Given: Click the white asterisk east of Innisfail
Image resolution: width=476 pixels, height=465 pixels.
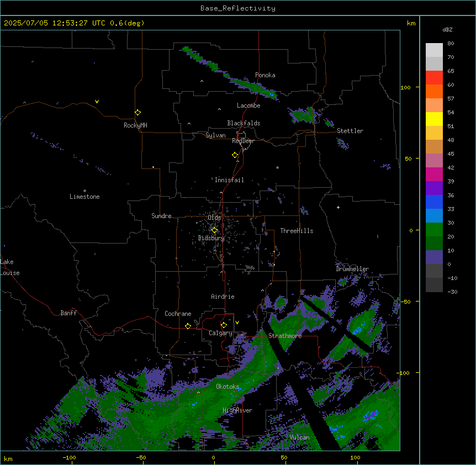Looking at the screenshot, I should click(277, 167).
